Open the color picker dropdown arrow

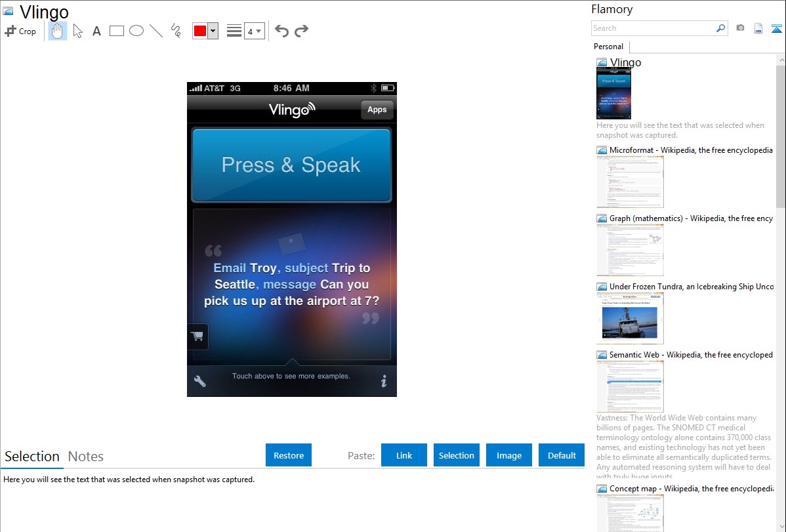pyautogui.click(x=213, y=31)
